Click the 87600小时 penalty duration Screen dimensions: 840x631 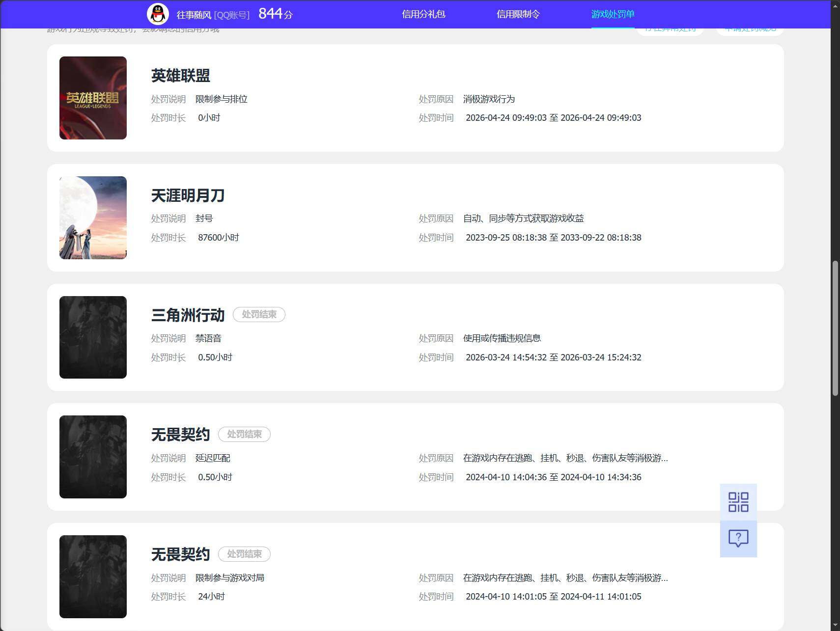[x=219, y=238]
